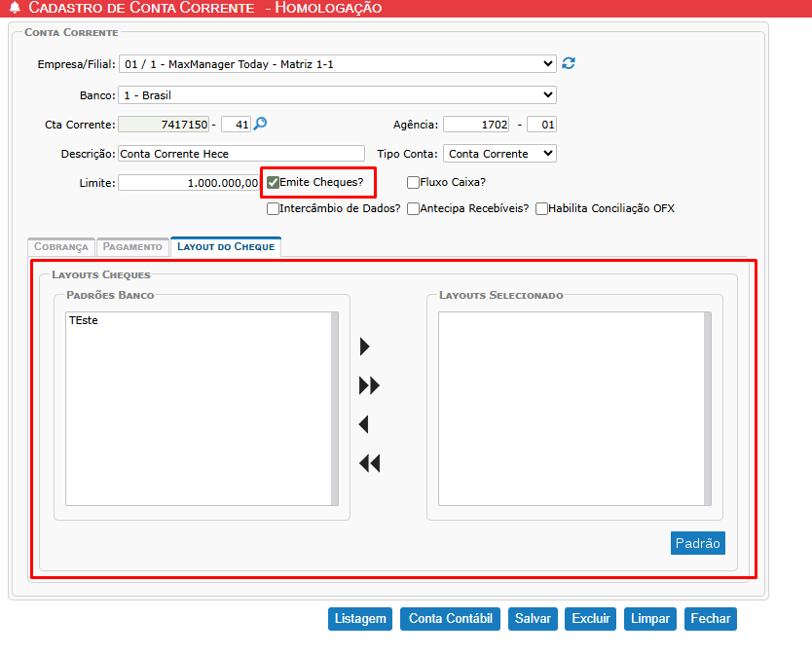Switch to the Cobrança tab
Image resolution: width=812 pixels, height=655 pixels.
pos(60,247)
